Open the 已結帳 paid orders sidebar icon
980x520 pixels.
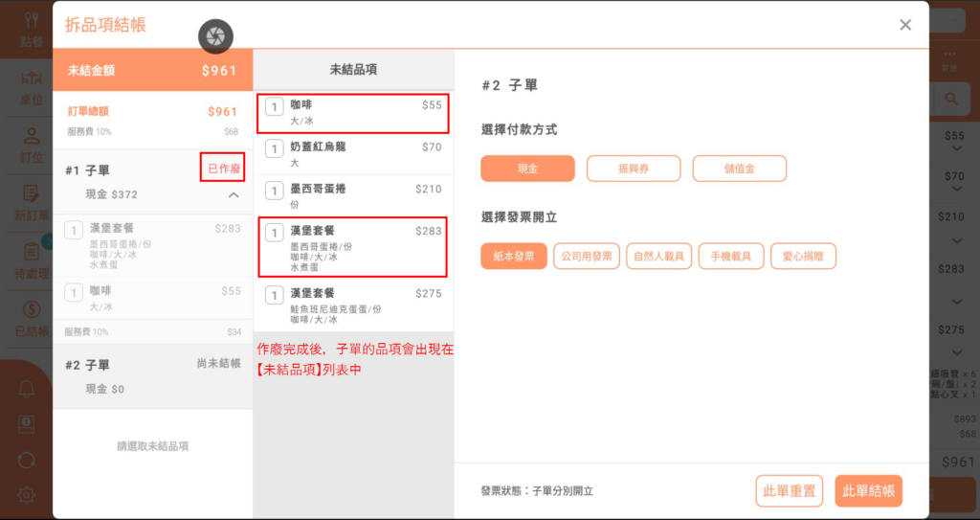point(31,318)
